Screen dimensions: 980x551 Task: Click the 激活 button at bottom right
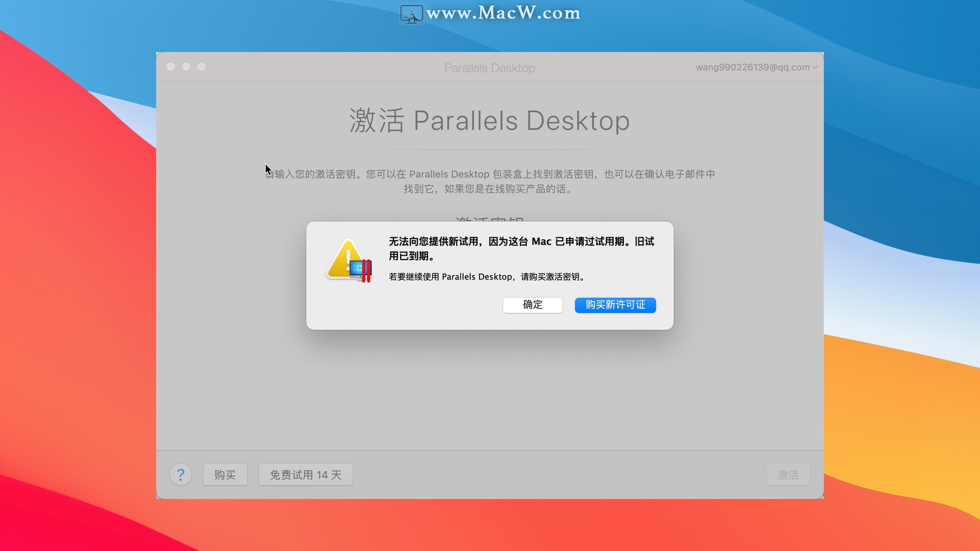pos(788,475)
